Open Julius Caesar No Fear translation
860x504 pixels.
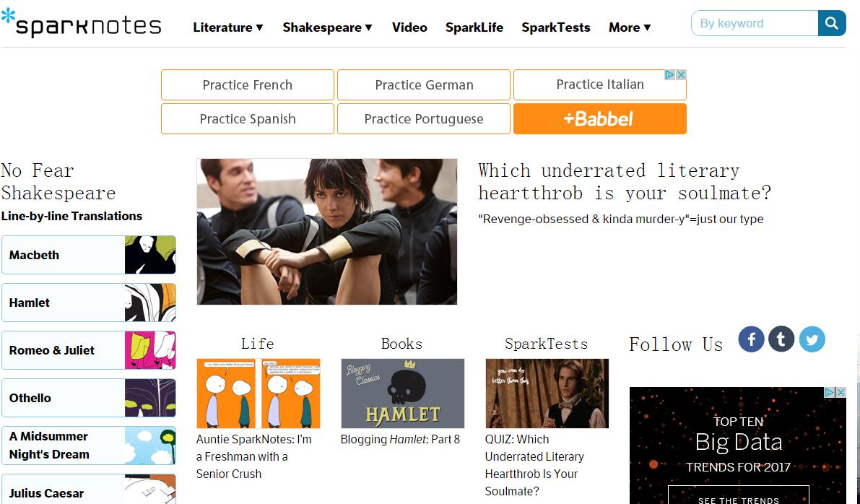coord(89,489)
